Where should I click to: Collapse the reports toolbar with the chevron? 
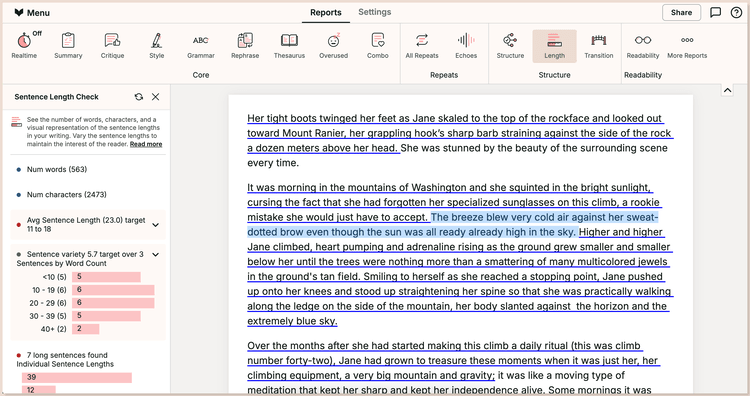coord(727,90)
